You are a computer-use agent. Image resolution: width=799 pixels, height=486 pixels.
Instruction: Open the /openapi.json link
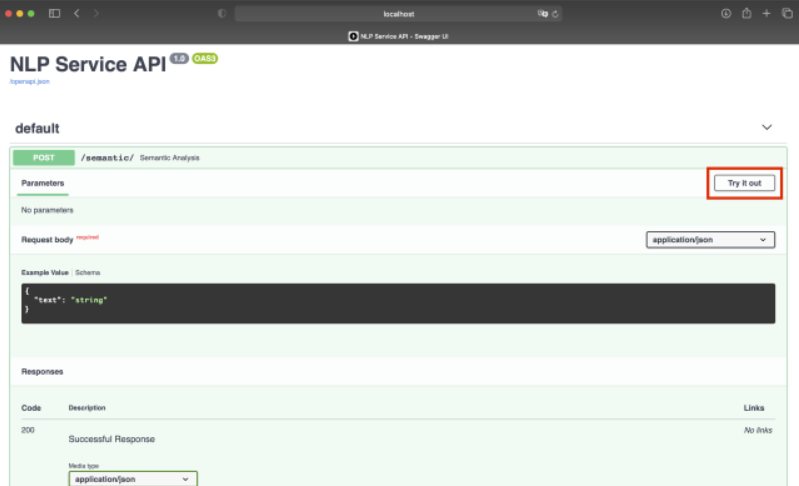pos(30,82)
